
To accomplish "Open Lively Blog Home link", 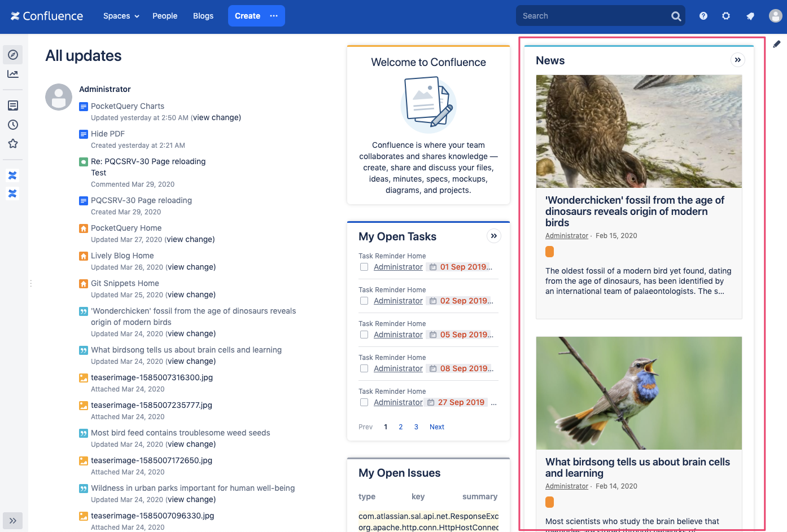I will pyautogui.click(x=123, y=256).
